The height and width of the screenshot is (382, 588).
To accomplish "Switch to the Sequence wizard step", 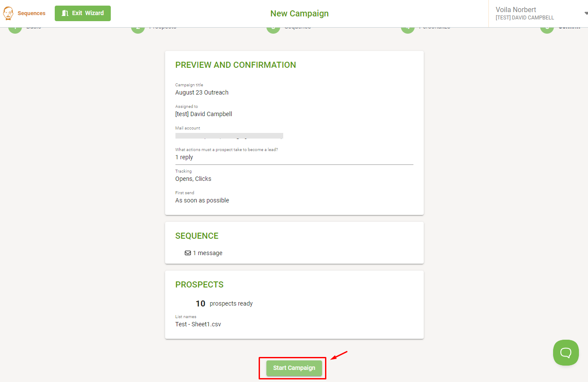I will coord(273,27).
